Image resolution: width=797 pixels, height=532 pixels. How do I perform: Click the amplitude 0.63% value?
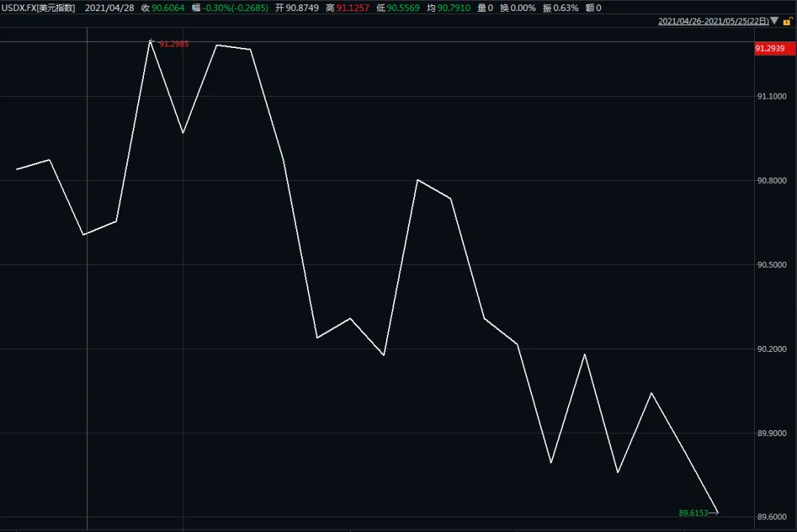point(565,7)
